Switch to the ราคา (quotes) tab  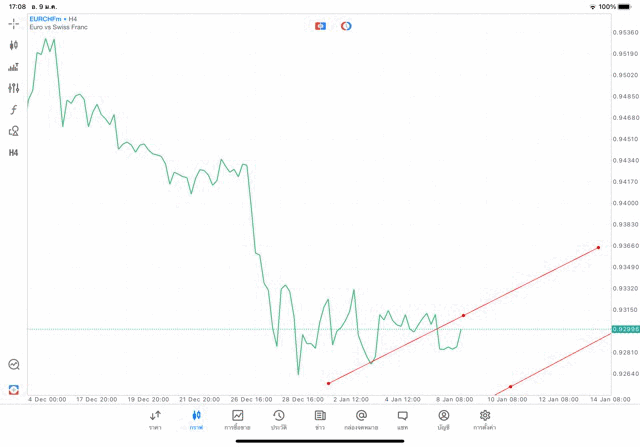tap(155, 419)
